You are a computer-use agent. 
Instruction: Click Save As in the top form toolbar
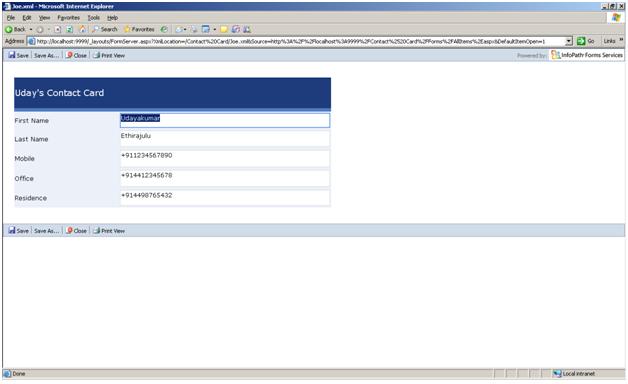click(46, 55)
